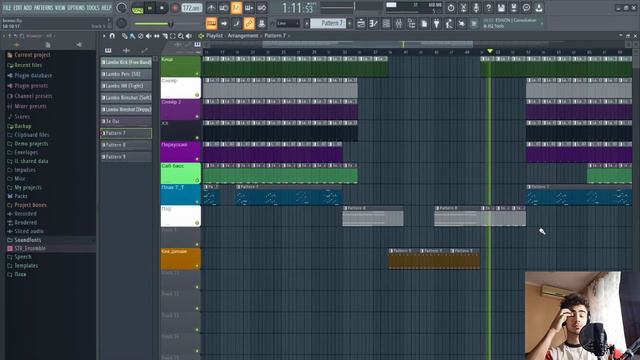Mute the Саб басс track dot
This screenshot has height=360, width=640.
(x=197, y=180)
